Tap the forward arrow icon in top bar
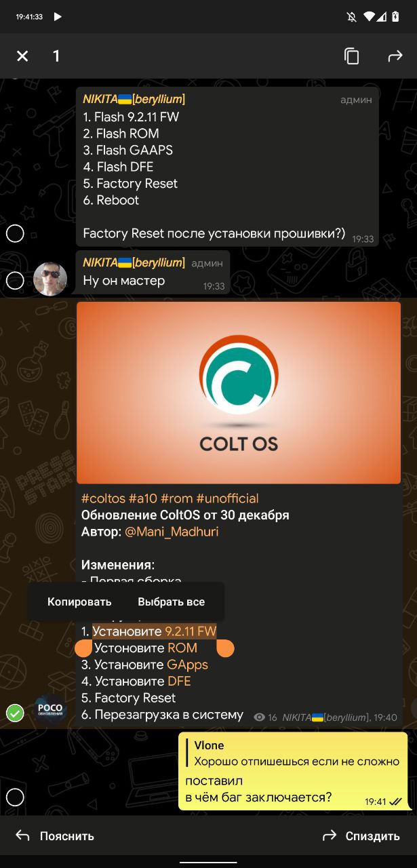417x868 pixels. click(x=395, y=56)
